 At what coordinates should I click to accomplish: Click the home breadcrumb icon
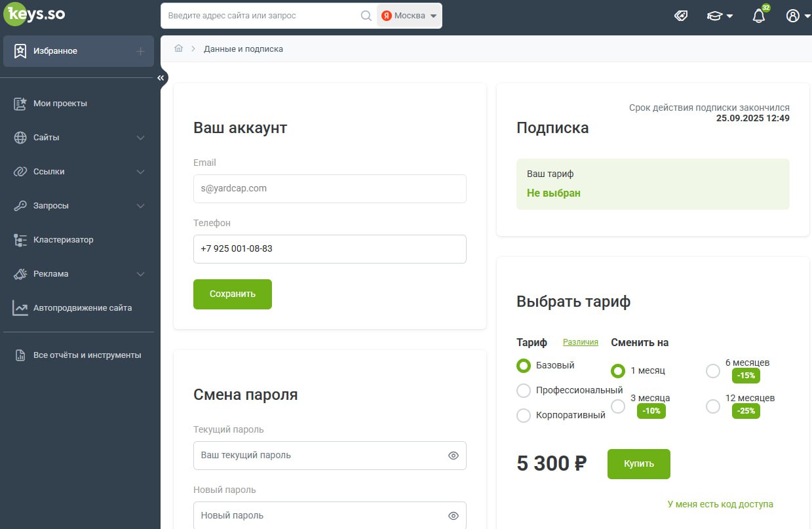coord(178,48)
